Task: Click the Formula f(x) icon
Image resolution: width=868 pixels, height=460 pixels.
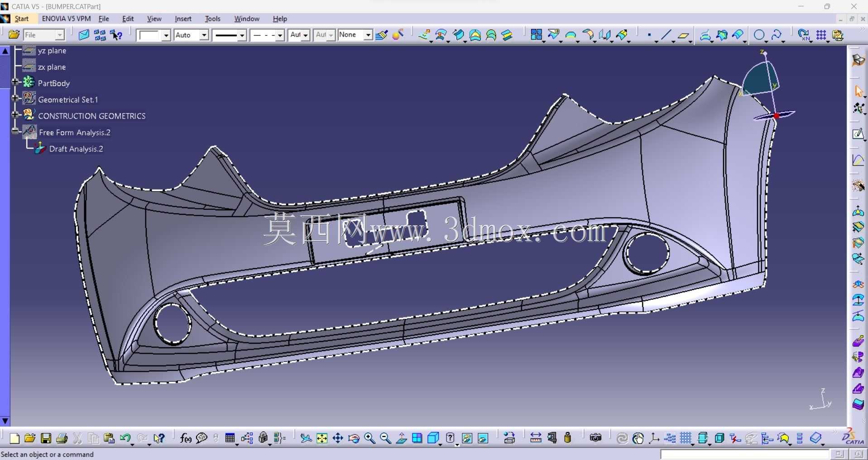Action: pyautogui.click(x=186, y=438)
